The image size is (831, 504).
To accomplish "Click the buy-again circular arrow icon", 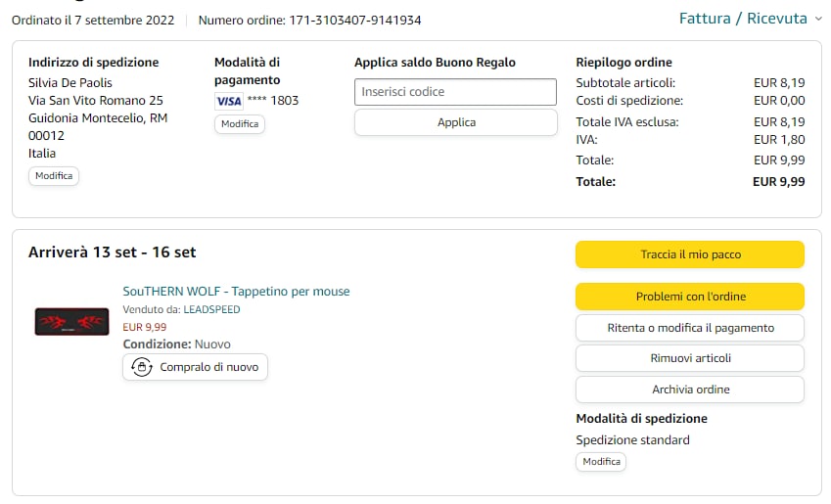I will [x=142, y=367].
